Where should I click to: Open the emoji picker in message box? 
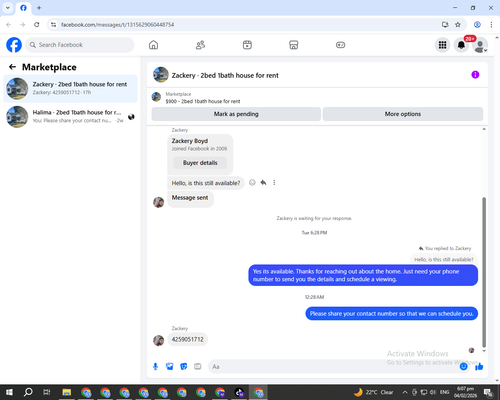[463, 367]
